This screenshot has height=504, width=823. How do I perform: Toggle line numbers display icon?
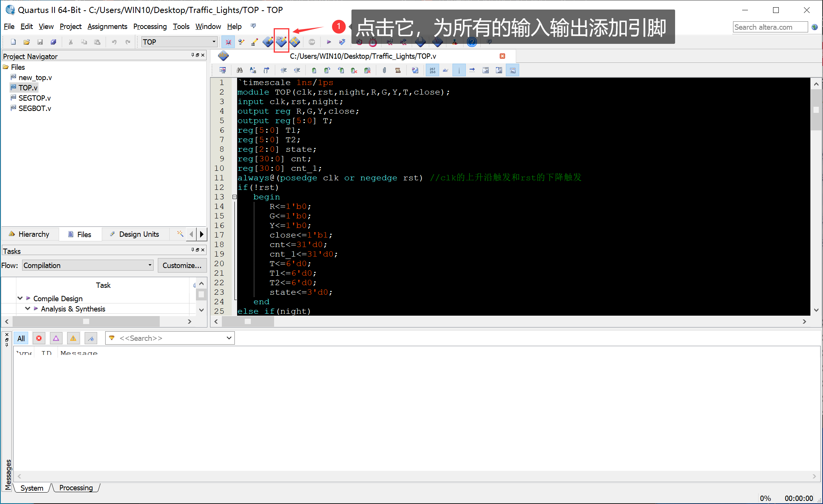tap(432, 70)
